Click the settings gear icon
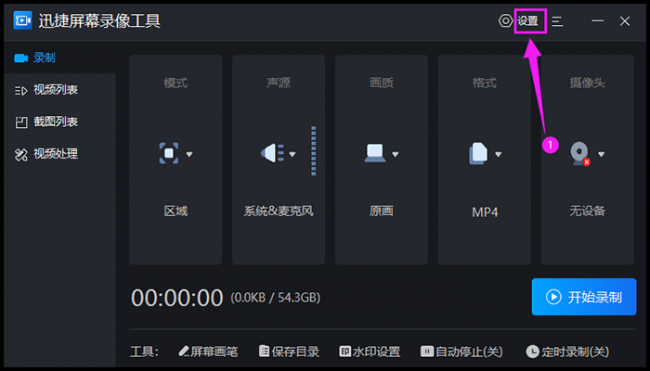Screen dimensions: 650x371 (506, 21)
